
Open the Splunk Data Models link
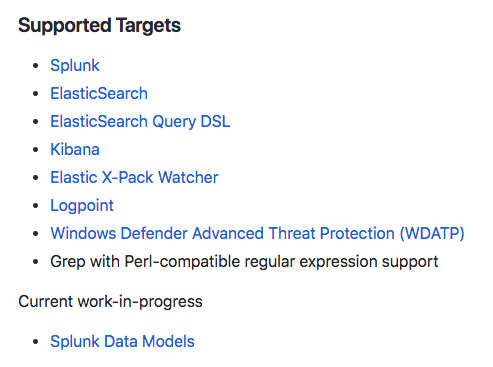(122, 341)
